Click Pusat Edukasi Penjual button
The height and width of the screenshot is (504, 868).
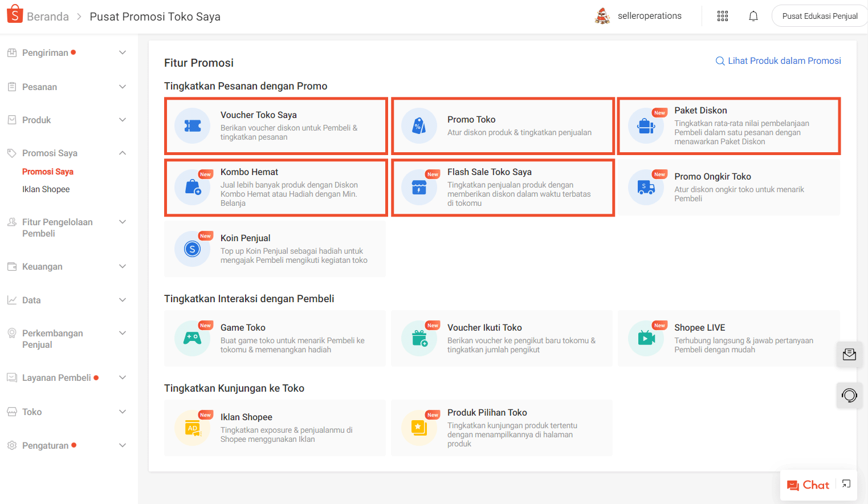pyautogui.click(x=819, y=16)
